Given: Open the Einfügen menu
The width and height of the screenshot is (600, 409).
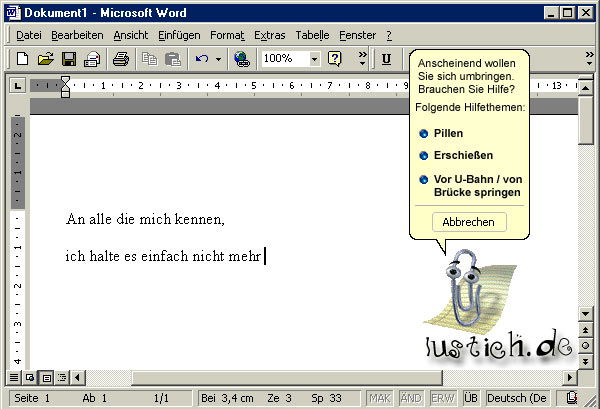Looking at the screenshot, I should (179, 35).
